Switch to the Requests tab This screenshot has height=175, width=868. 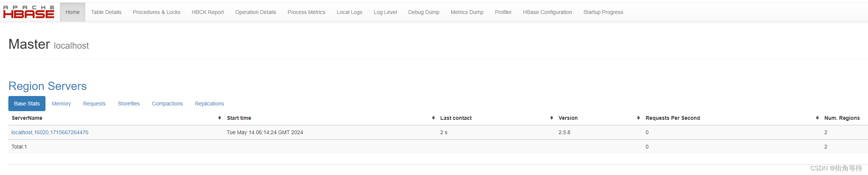(x=94, y=104)
